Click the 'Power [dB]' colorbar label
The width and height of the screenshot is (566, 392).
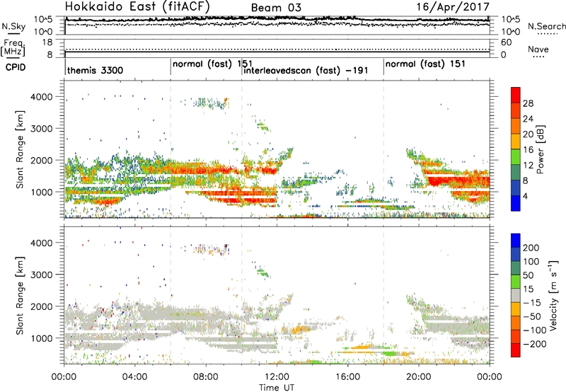541,149
